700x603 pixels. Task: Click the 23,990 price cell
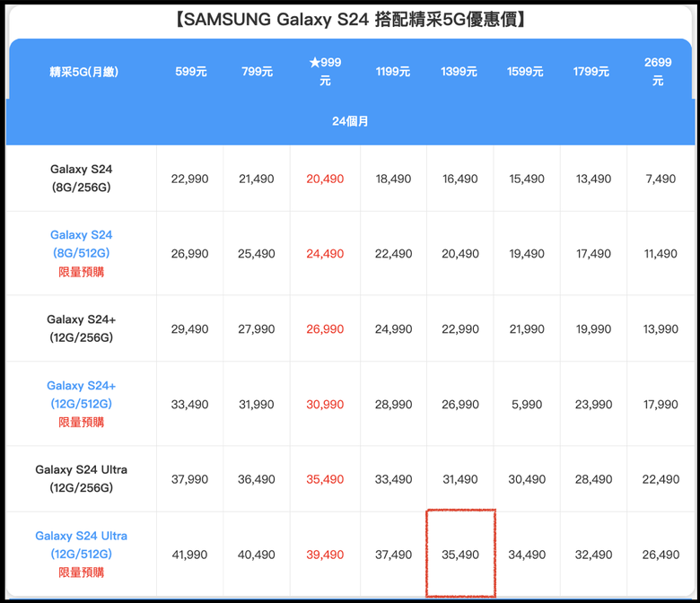click(x=593, y=405)
